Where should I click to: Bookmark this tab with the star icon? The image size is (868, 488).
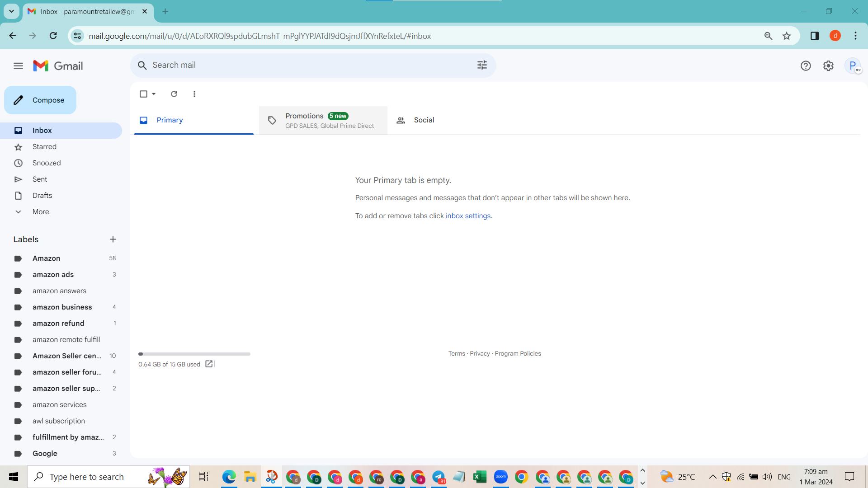click(x=787, y=36)
